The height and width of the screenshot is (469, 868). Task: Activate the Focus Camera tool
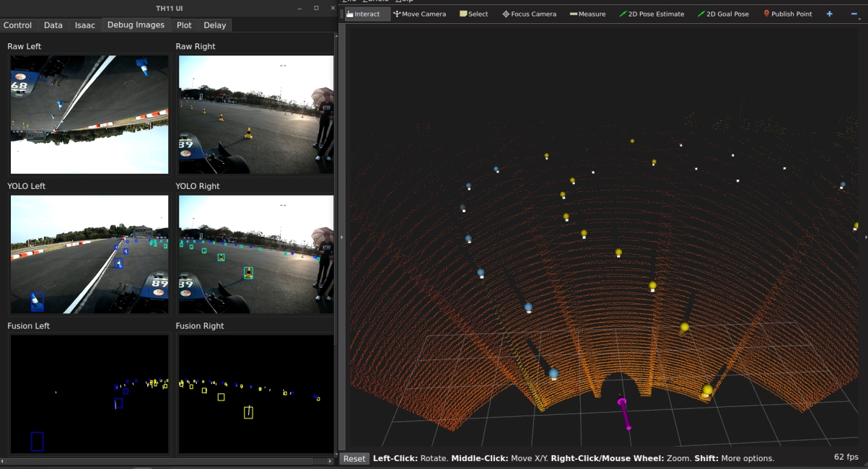[x=529, y=14]
